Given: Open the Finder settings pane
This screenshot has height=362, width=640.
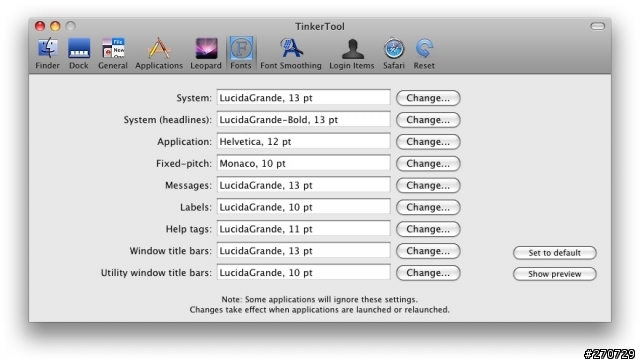Looking at the screenshot, I should point(47,53).
